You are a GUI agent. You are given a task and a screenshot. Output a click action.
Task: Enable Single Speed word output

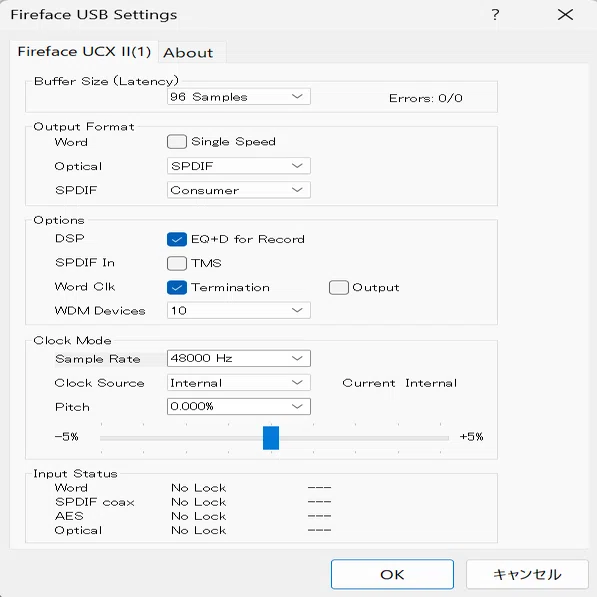177,142
